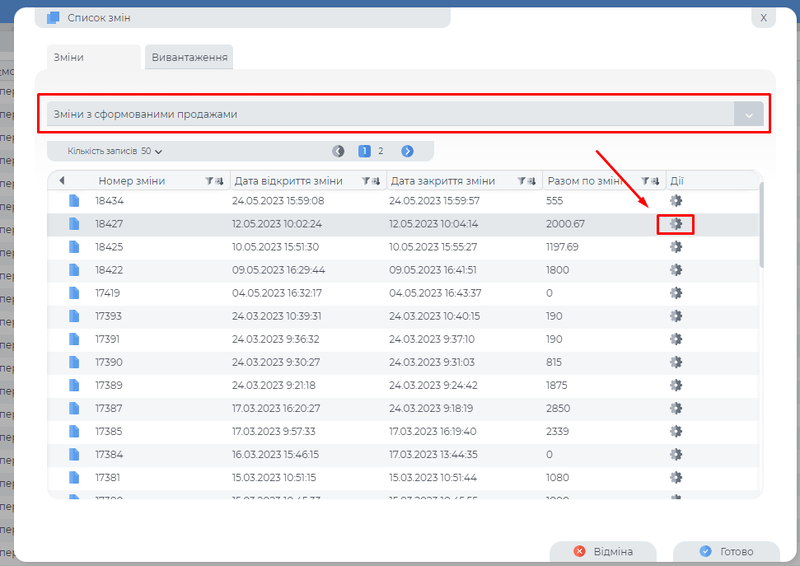
Task: Switch to the Вивантаження tab
Action: (190, 57)
